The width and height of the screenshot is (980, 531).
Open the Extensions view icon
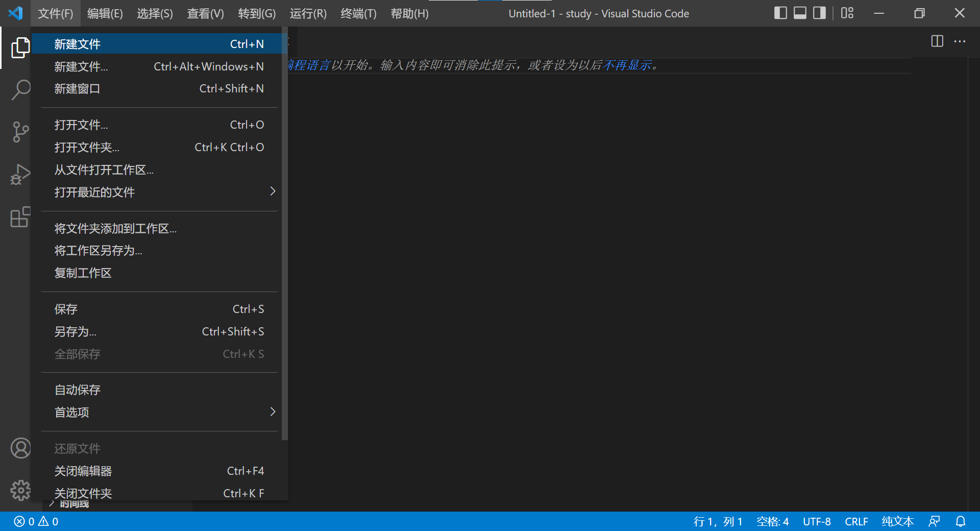[20, 217]
